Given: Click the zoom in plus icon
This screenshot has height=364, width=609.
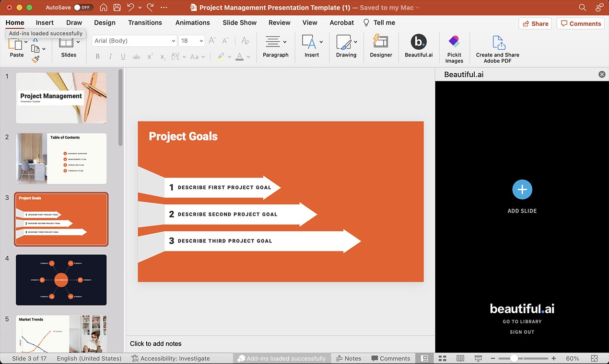Looking at the screenshot, I should [554, 358].
